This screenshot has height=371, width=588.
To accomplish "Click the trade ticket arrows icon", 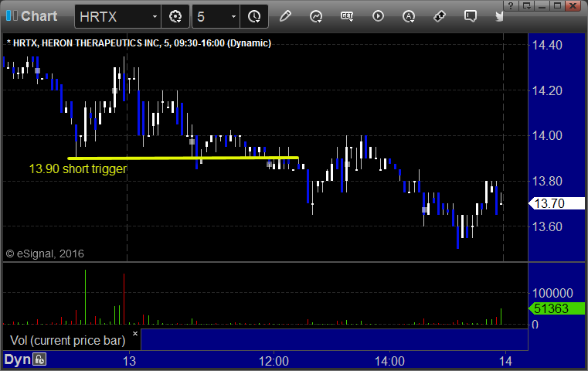I will pyautogui.click(x=440, y=16).
